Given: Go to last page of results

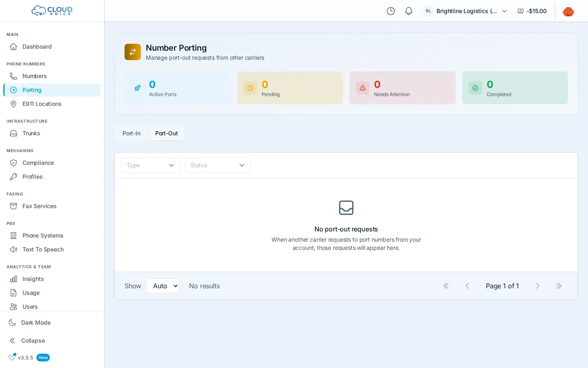Looking at the screenshot, I should click(559, 286).
